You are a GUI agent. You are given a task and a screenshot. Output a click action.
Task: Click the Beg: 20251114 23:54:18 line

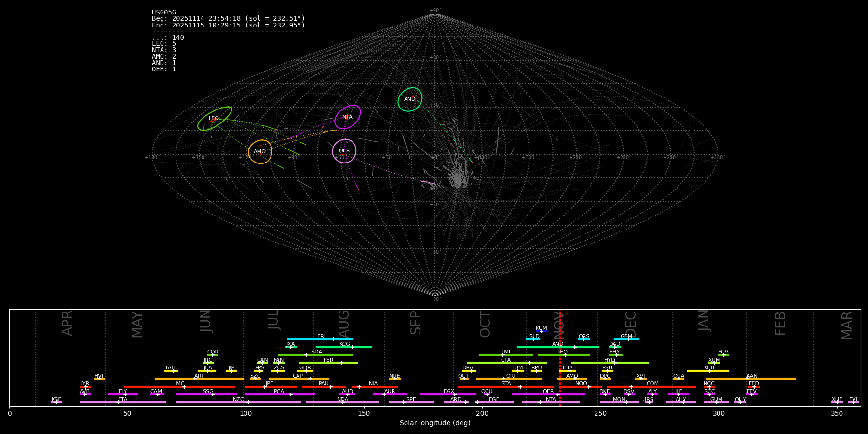(x=229, y=19)
